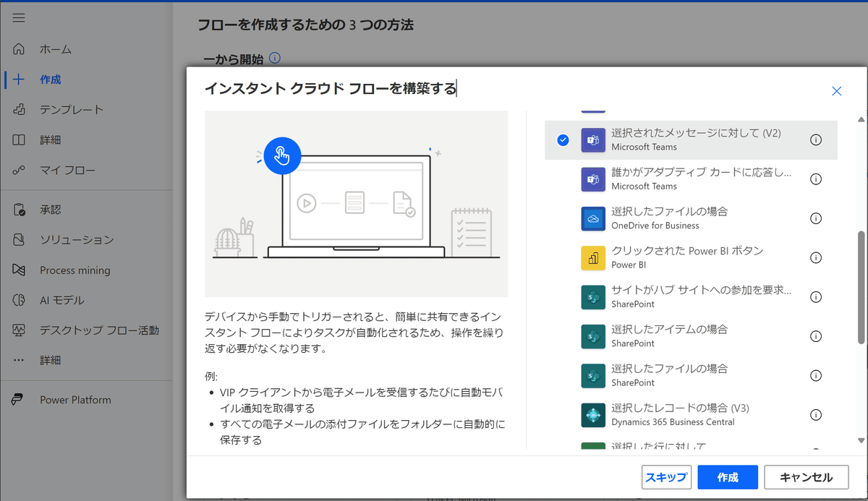Show info for 選択されたメッセージに対して (V2) trigger
Viewport: 868px width, 501px height.
[816, 140]
